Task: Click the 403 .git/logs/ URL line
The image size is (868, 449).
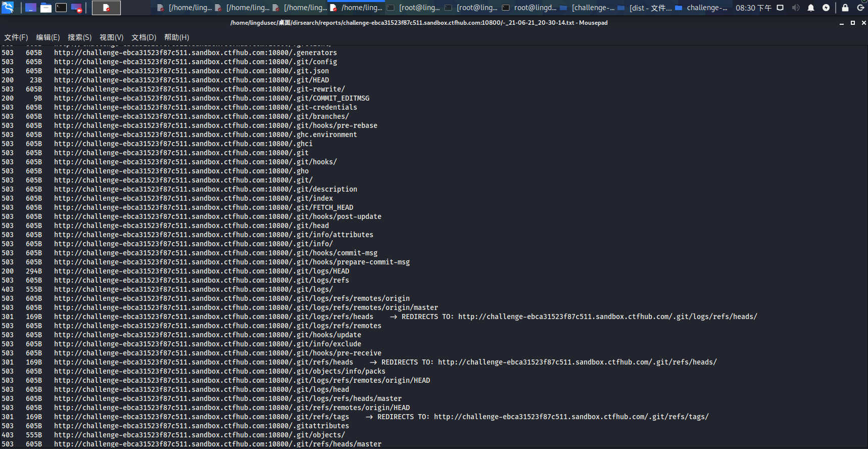Action: coord(194,289)
